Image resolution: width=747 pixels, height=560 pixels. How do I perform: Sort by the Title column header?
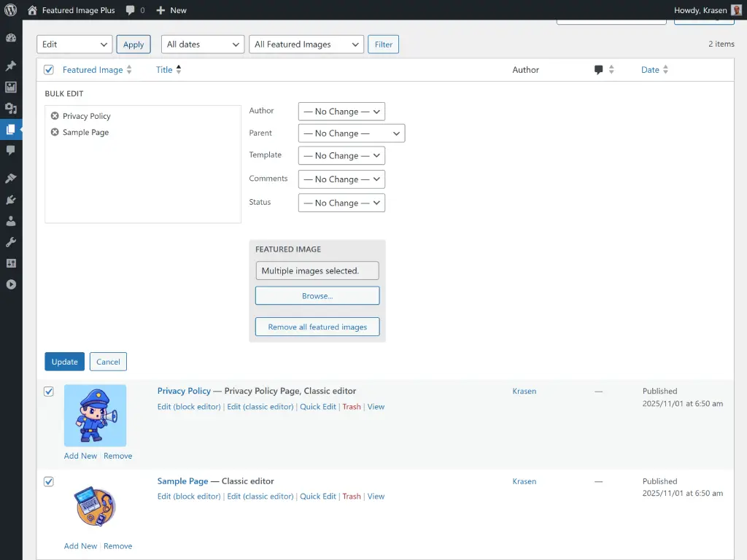[x=165, y=69]
